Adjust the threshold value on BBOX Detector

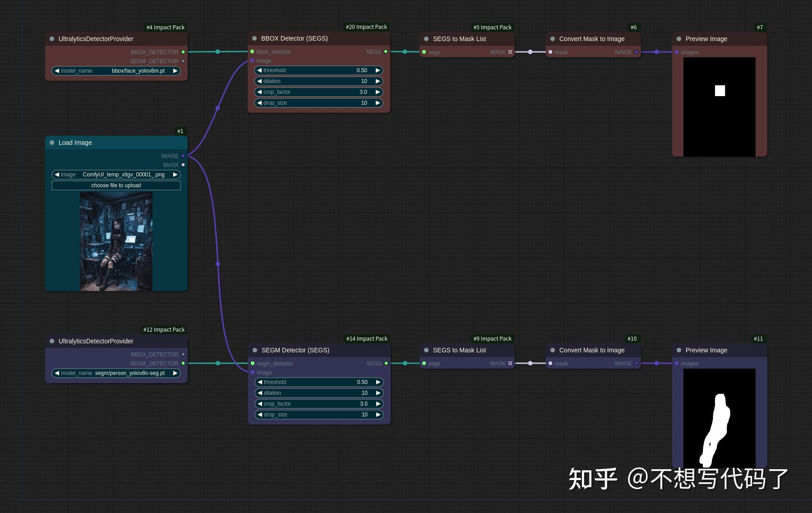coord(318,70)
